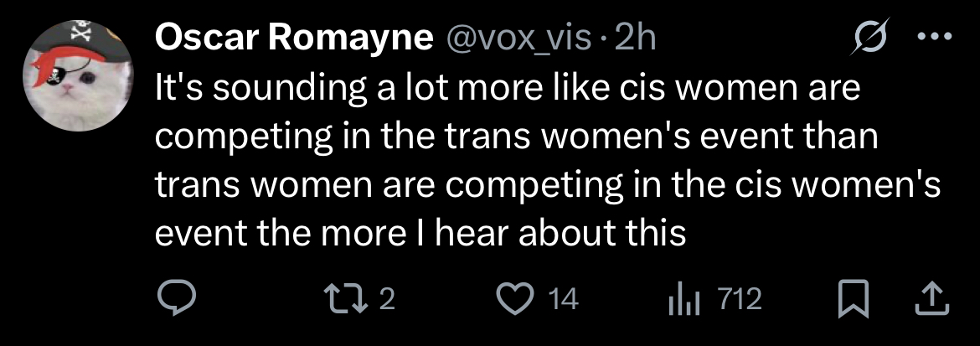980x346 pixels.
Task: Open the 2h timestamp permalink
Action: tap(635, 39)
